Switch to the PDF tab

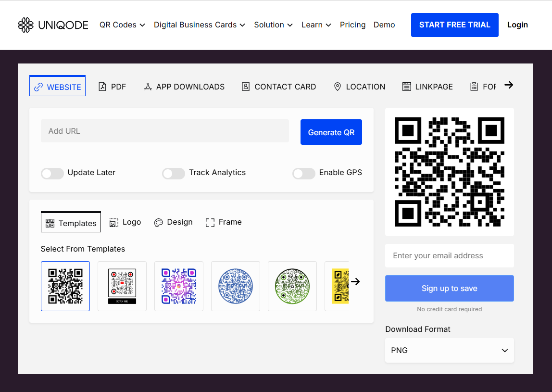[x=113, y=87]
